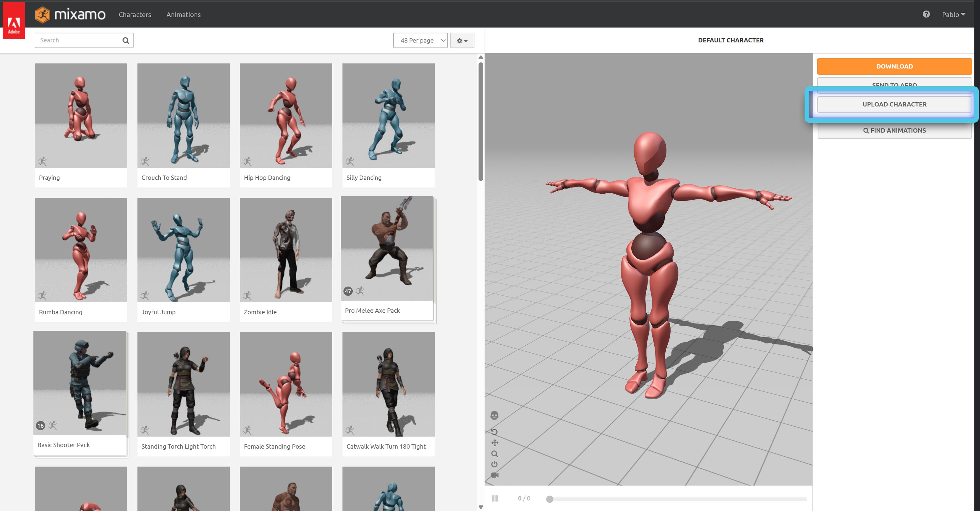Go to the Characters tab

135,15
